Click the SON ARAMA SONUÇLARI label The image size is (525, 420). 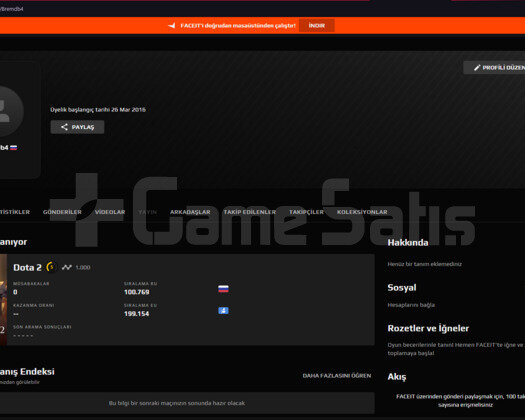[x=42, y=327]
